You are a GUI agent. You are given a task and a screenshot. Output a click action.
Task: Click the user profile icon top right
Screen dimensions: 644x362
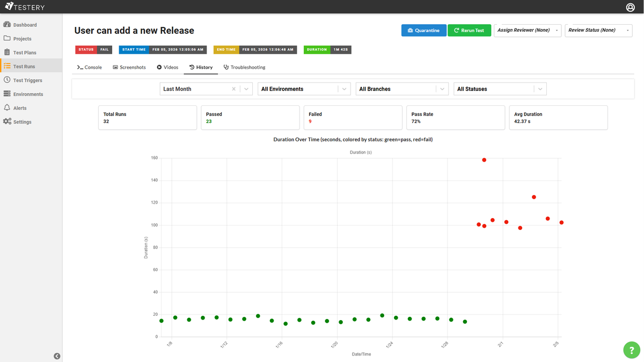click(x=630, y=7)
